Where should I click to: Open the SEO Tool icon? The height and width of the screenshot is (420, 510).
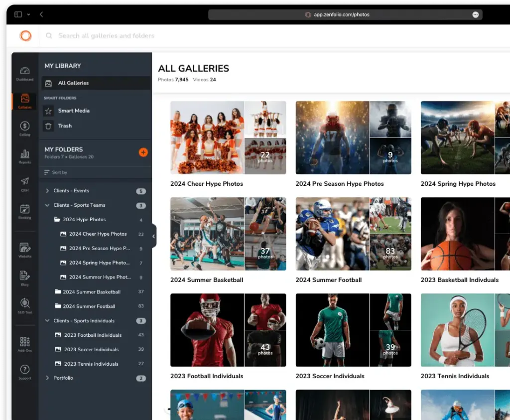pyautogui.click(x=25, y=304)
